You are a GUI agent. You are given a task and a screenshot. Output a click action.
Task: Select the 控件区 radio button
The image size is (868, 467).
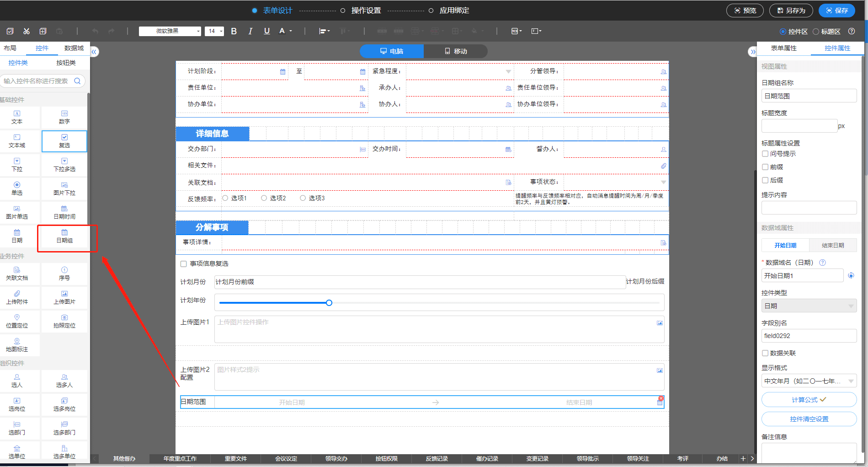(x=783, y=32)
